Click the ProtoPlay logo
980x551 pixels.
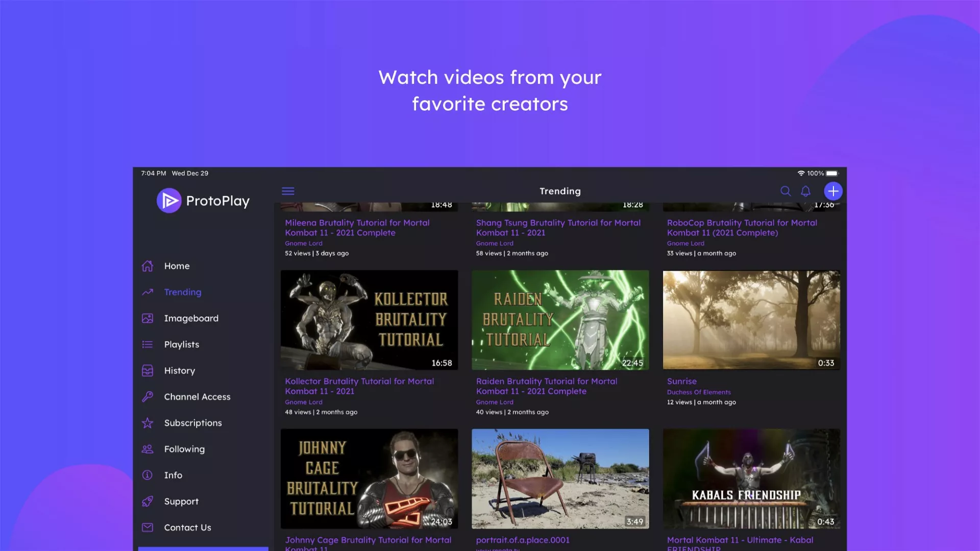click(x=203, y=201)
